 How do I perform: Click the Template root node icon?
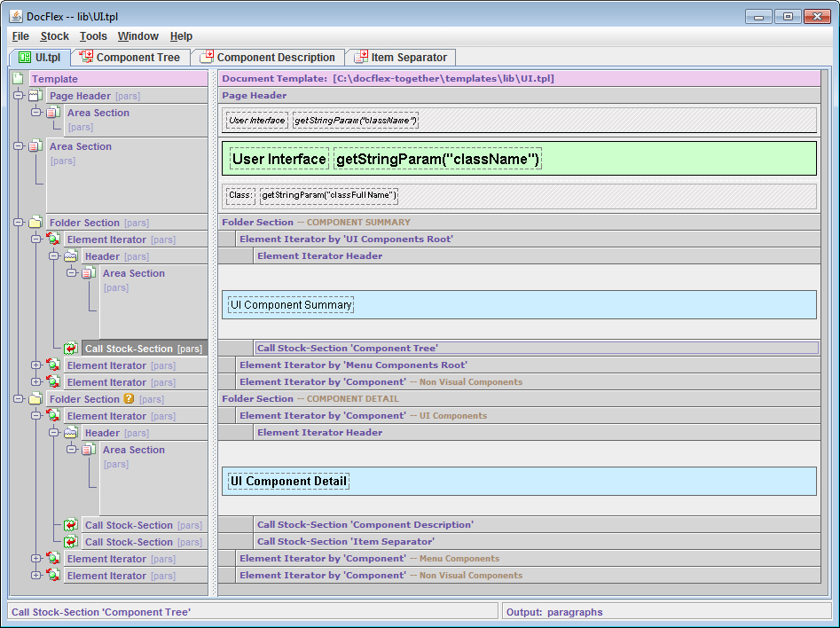coord(18,79)
